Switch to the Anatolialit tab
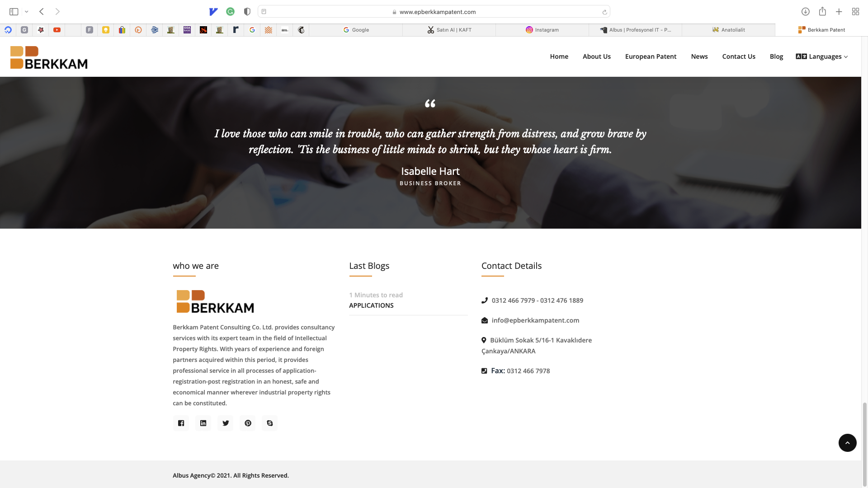 [728, 30]
